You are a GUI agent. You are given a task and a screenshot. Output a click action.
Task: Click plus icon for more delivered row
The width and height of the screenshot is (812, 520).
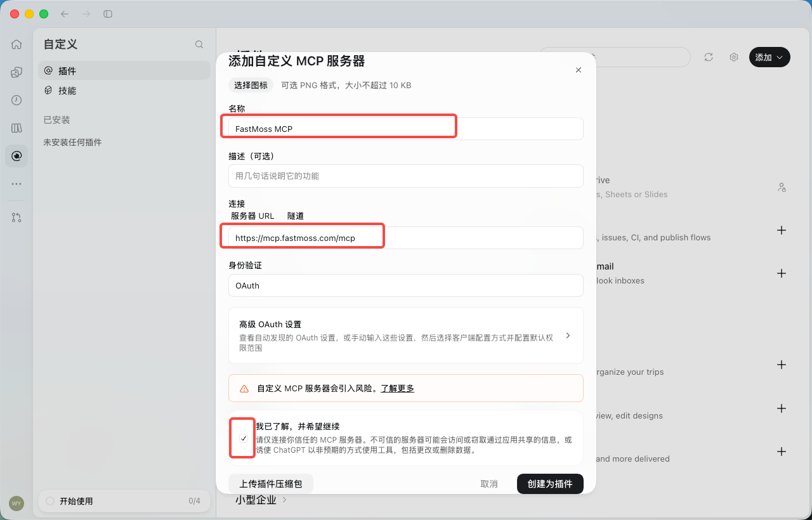[x=782, y=452]
